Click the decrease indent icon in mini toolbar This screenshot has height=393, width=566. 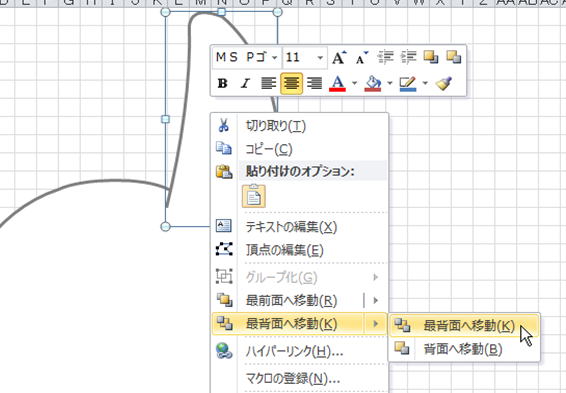tap(385, 57)
